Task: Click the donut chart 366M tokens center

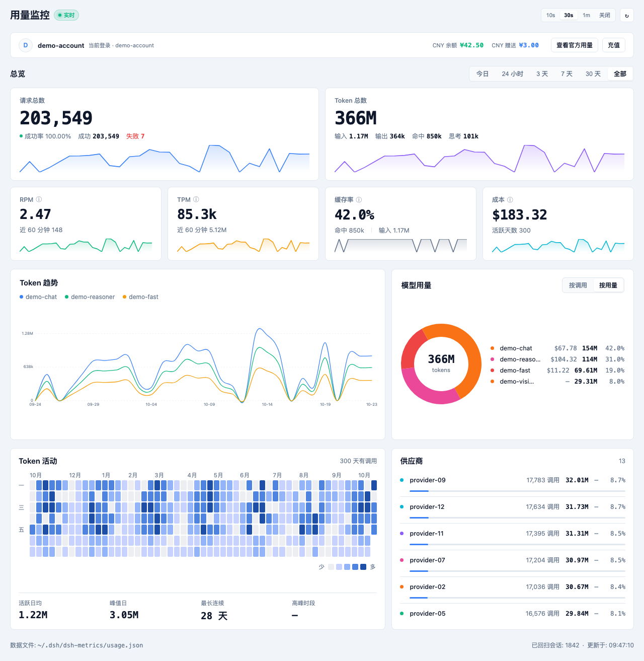Action: [x=441, y=363]
